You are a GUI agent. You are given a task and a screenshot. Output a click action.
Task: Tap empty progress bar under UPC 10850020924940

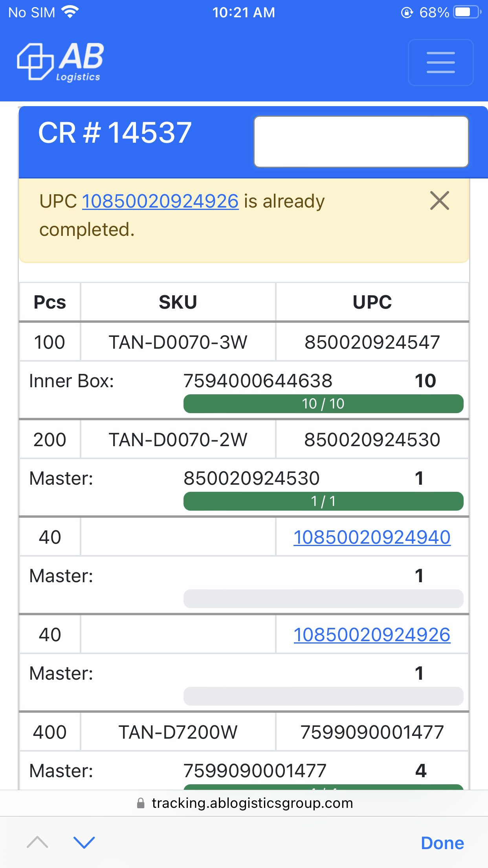(323, 599)
